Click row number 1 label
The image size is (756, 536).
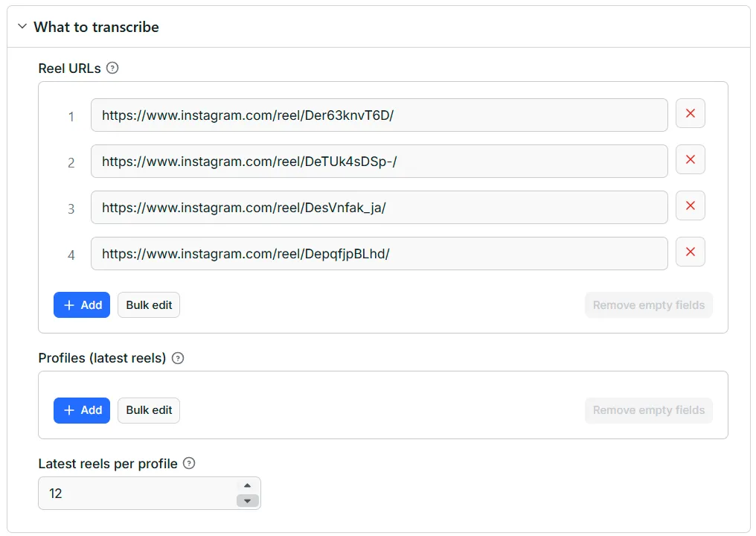[x=71, y=117]
